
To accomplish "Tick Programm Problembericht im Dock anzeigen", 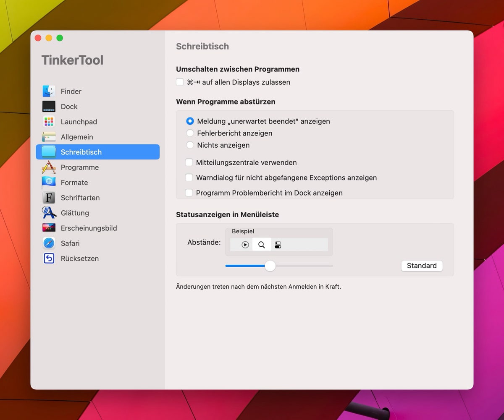I will [189, 193].
